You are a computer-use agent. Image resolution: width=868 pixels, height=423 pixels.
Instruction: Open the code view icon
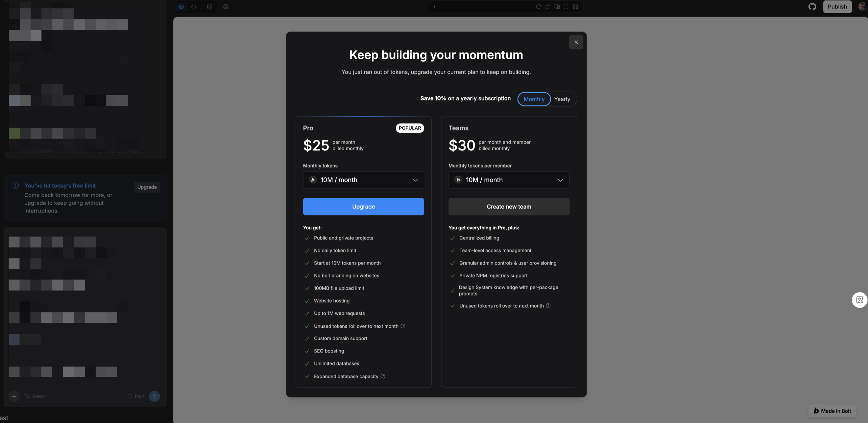pyautogui.click(x=194, y=7)
